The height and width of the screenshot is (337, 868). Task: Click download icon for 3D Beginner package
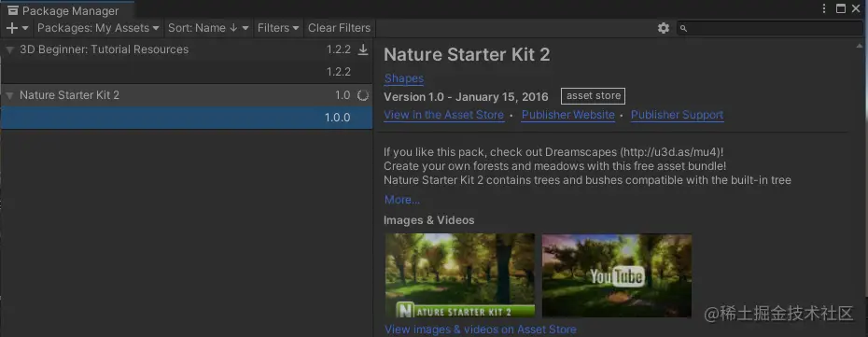coord(362,49)
